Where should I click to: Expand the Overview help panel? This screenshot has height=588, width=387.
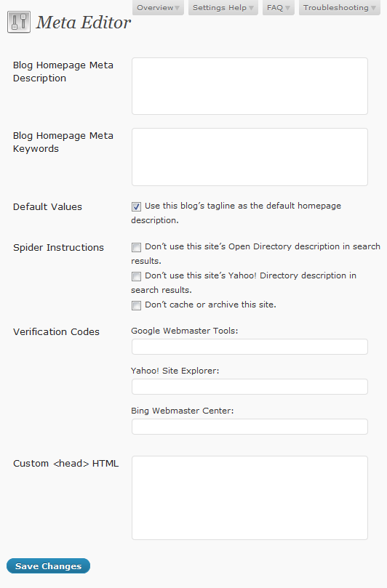point(158,7)
